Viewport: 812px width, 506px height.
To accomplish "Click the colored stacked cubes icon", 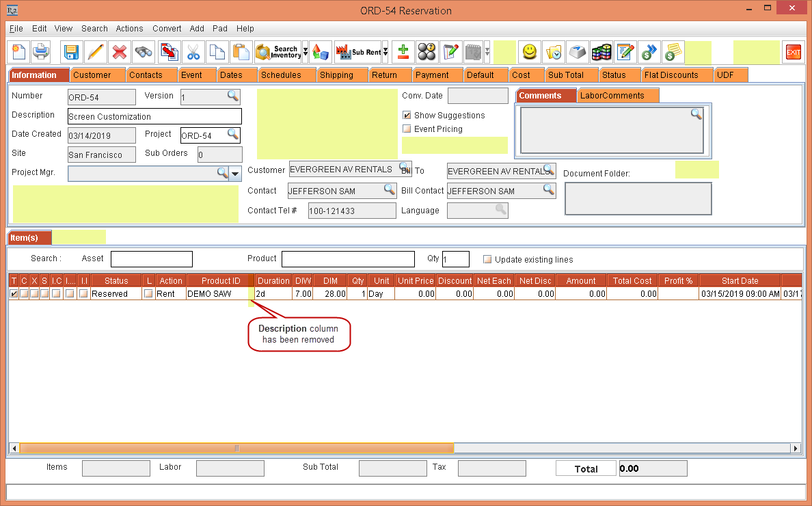I will (x=601, y=52).
